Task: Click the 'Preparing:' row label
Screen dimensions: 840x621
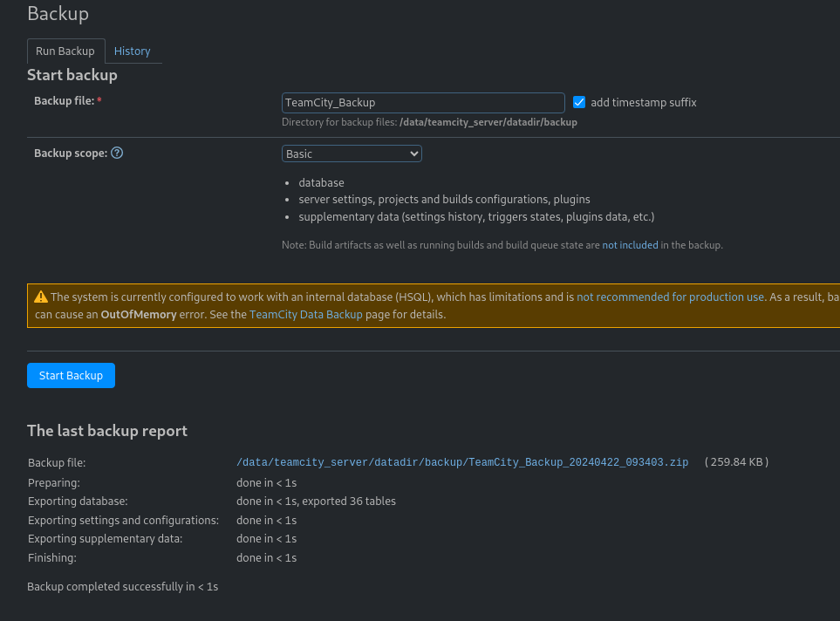Action: tap(54, 483)
